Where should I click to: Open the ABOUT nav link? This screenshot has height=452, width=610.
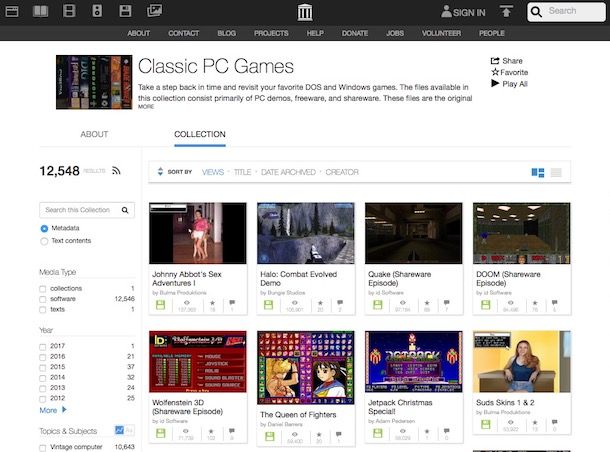pos(138,33)
